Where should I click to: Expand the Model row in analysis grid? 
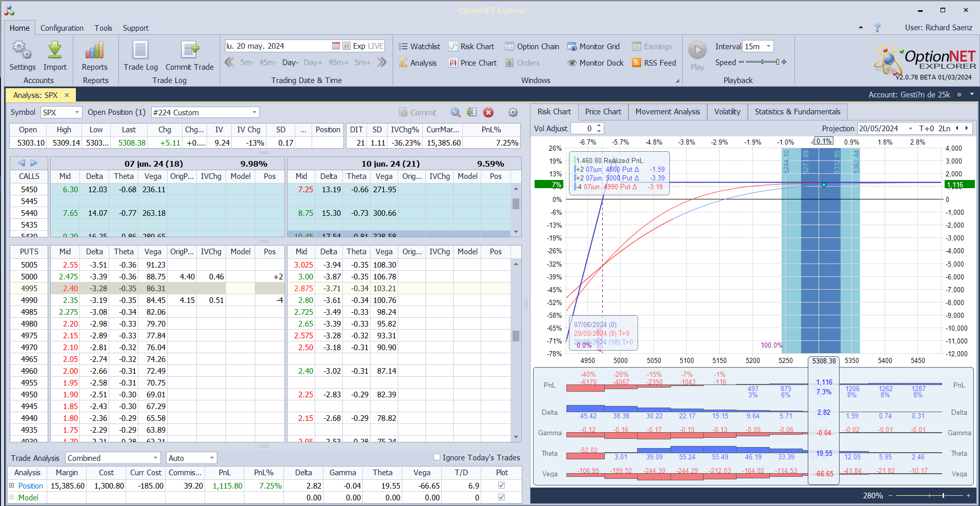pos(12,497)
